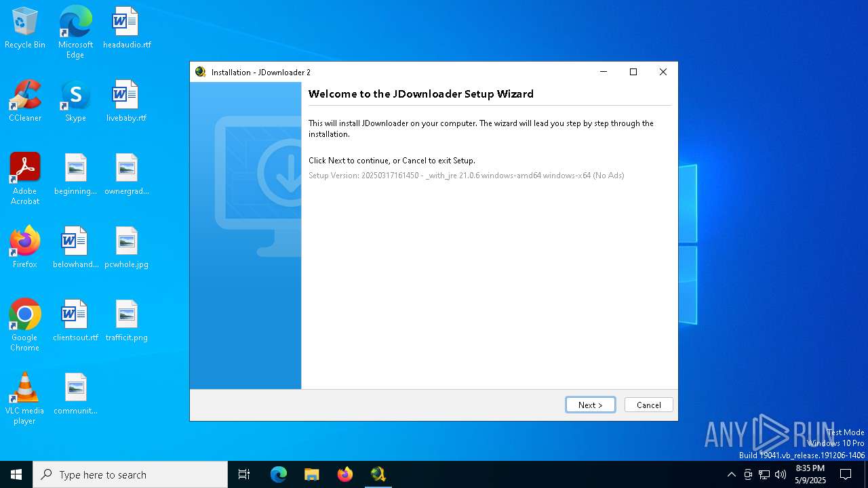Select the pcwhole.jpg file icon

pos(127,248)
